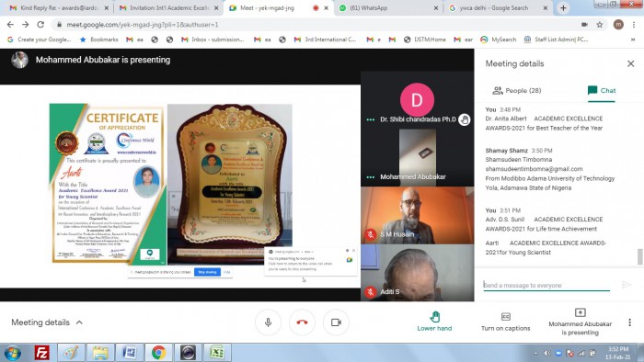The image size is (644, 362).
Task: Click the Stop sharing button
Action: point(207,272)
